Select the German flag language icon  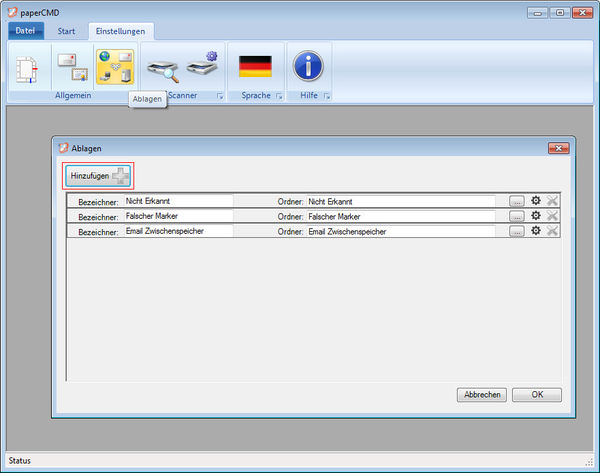(255, 66)
